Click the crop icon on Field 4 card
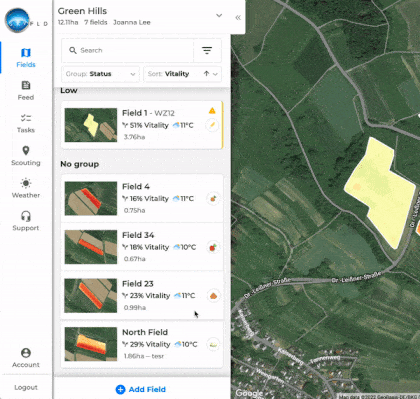420x399 pixels. 213,199
